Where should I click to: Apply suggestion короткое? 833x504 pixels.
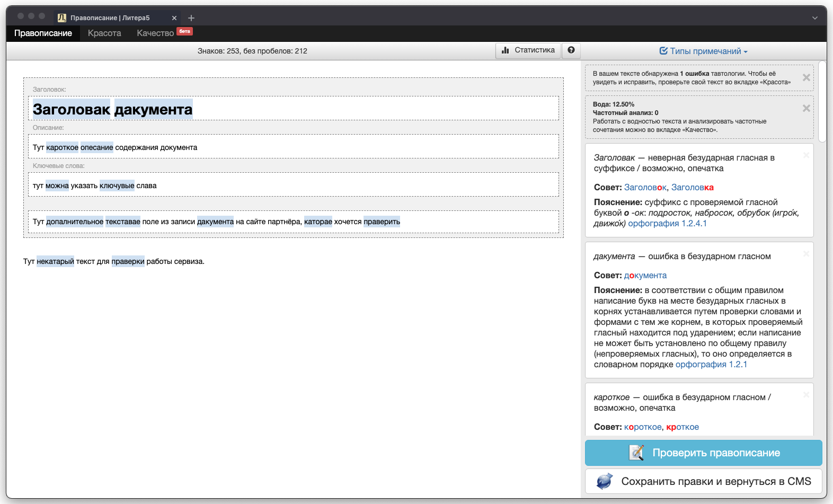coord(643,427)
